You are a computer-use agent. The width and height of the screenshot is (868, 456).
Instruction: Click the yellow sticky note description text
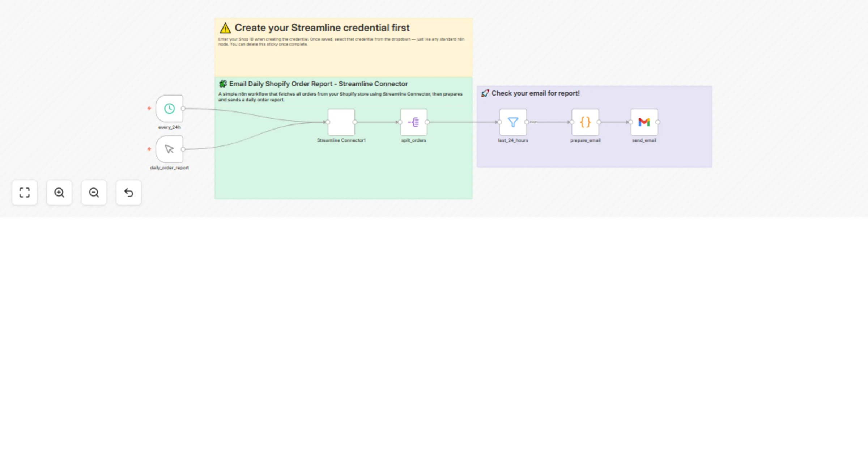pos(341,42)
